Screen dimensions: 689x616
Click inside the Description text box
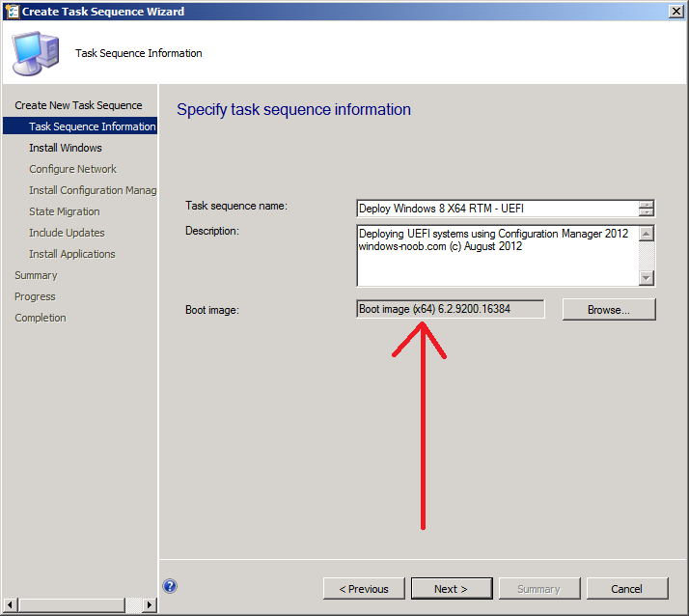click(x=498, y=256)
